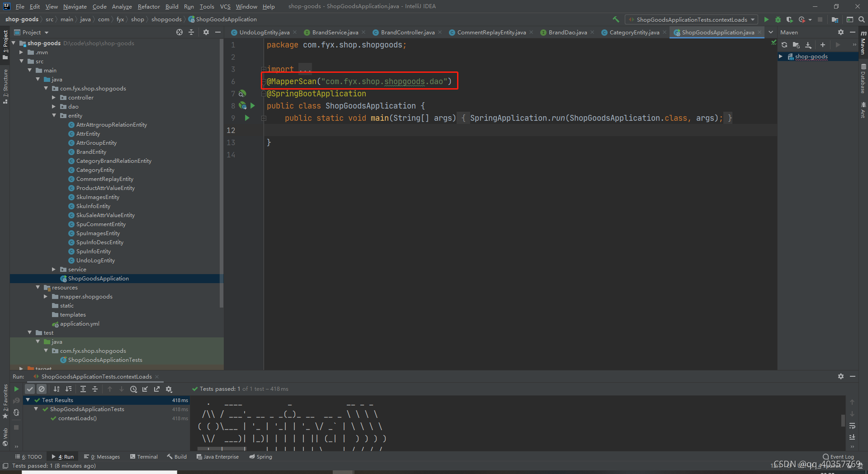This screenshot has height=474, width=868.
Task: Expand the service package folder
Action: [x=54, y=269]
